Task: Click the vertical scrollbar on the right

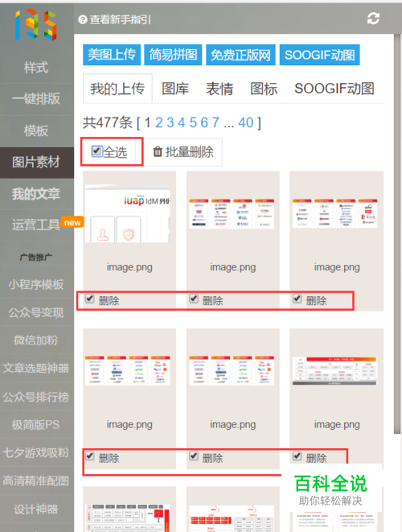Action: [x=397, y=233]
